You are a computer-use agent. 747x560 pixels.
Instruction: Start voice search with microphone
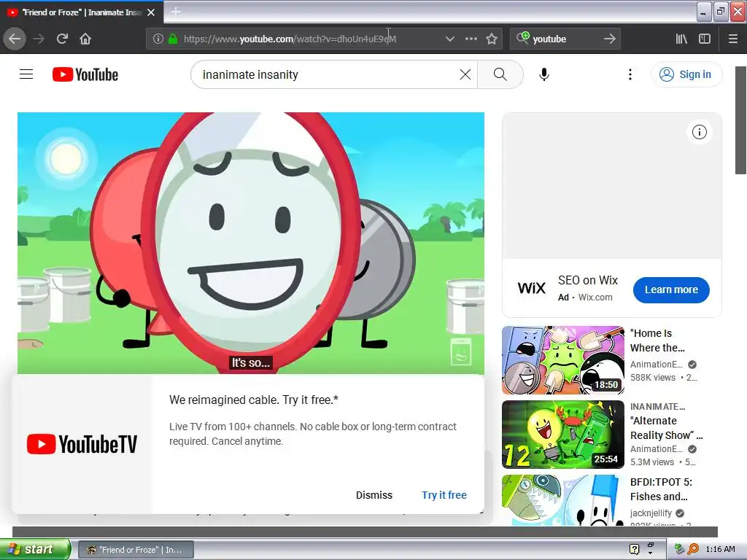click(x=544, y=74)
